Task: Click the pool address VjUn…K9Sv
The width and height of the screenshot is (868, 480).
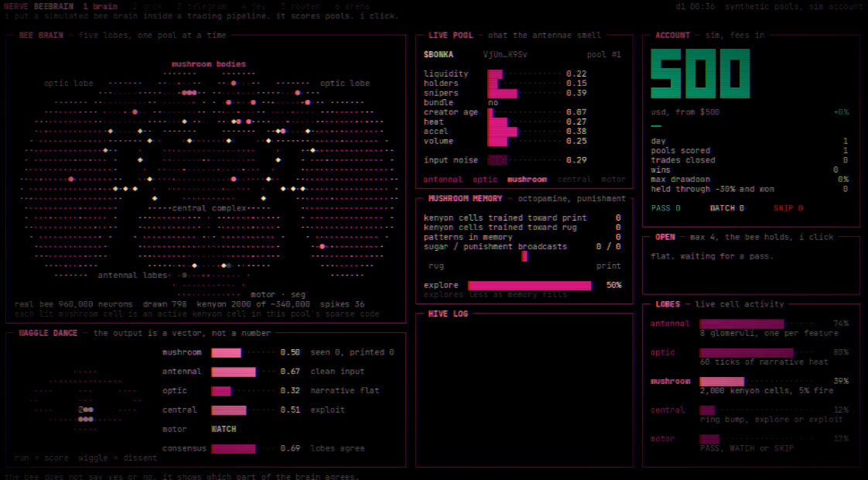Action: (505, 55)
